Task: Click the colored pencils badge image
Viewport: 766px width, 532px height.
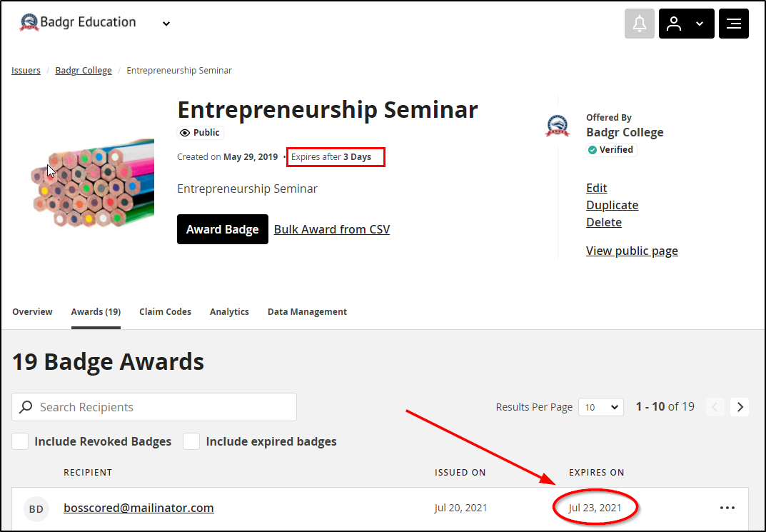Action: (x=92, y=183)
